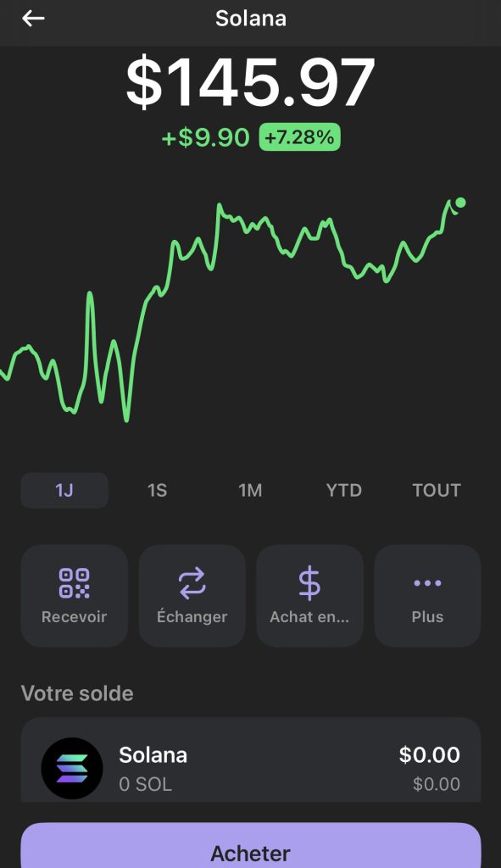Select the 1J time range

(x=64, y=491)
